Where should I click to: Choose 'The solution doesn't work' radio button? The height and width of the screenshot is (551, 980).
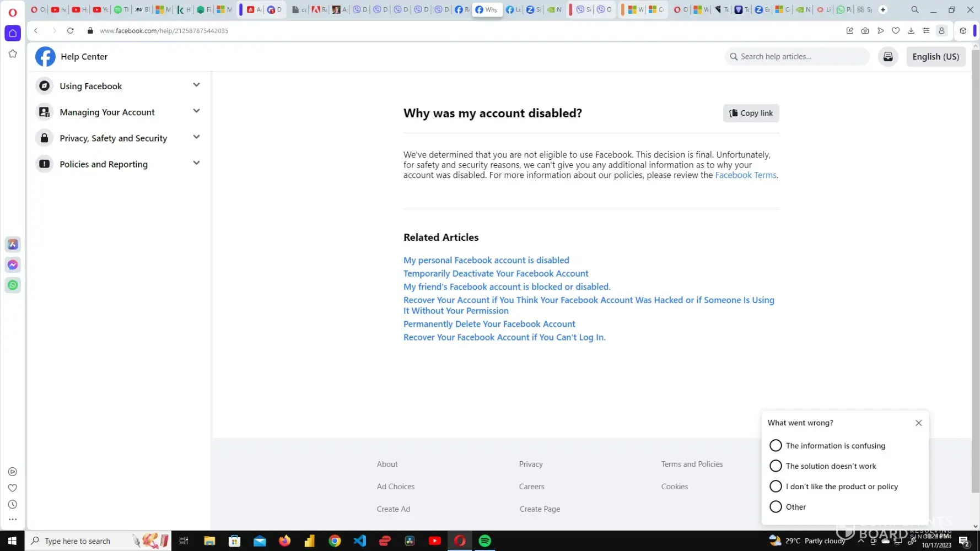776,466
